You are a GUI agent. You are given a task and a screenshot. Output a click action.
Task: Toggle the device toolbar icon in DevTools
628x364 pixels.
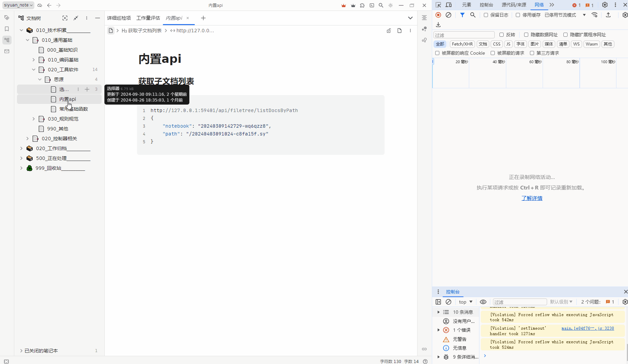(x=449, y=5)
